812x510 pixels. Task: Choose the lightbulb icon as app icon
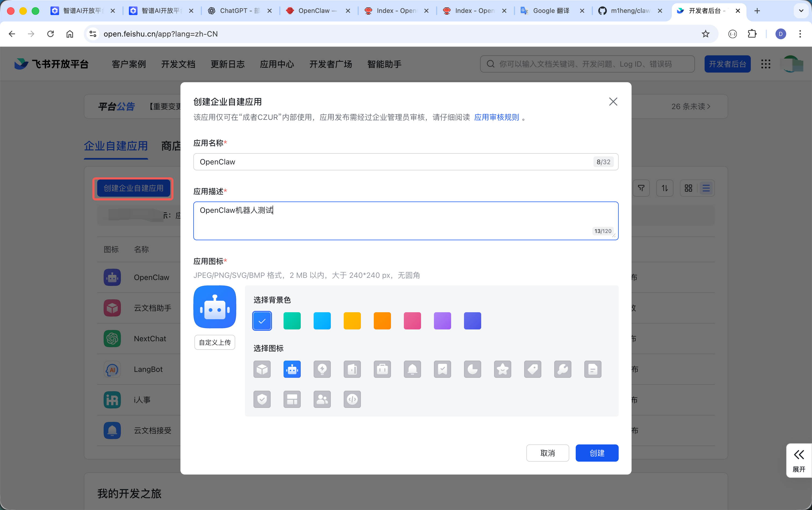tap(322, 369)
